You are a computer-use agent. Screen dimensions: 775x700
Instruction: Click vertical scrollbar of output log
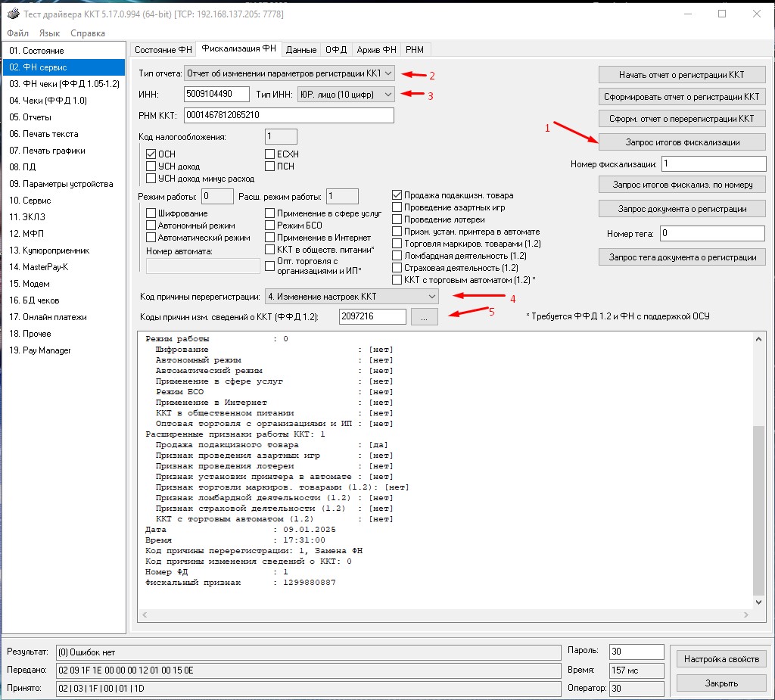click(x=758, y=510)
